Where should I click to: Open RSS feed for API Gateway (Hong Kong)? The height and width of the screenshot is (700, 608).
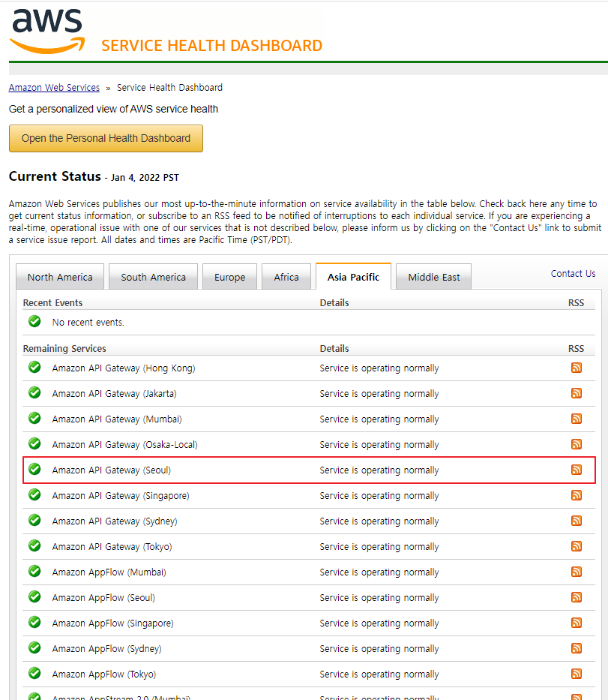tap(577, 368)
